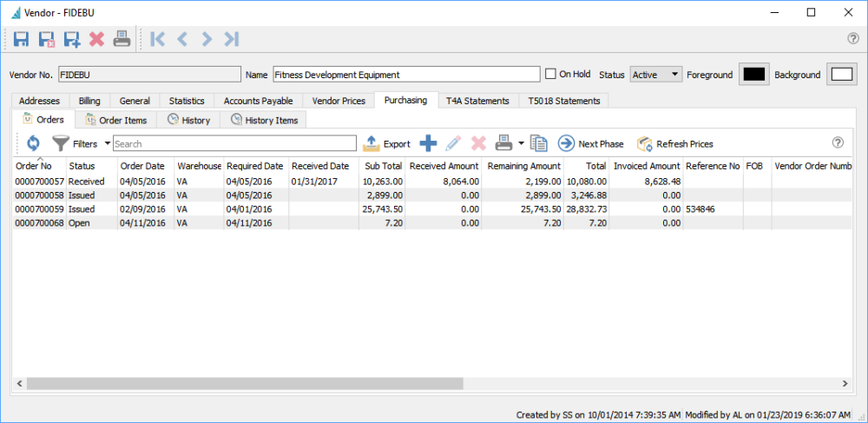The image size is (868, 423).
Task: Select the Purchasing tab
Action: point(405,100)
